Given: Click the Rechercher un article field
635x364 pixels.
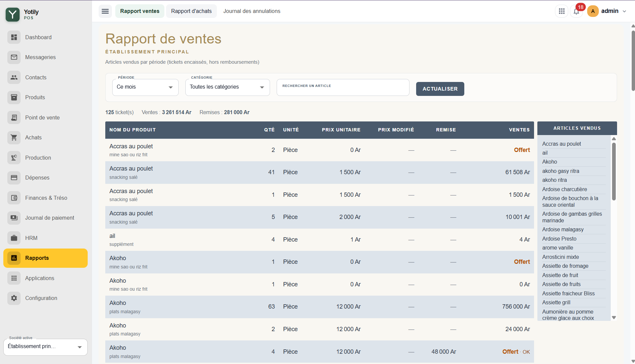Looking at the screenshot, I should [x=343, y=87].
